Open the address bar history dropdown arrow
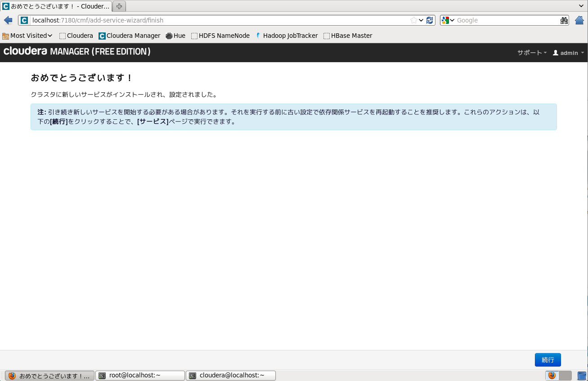588x381 pixels. tap(421, 20)
